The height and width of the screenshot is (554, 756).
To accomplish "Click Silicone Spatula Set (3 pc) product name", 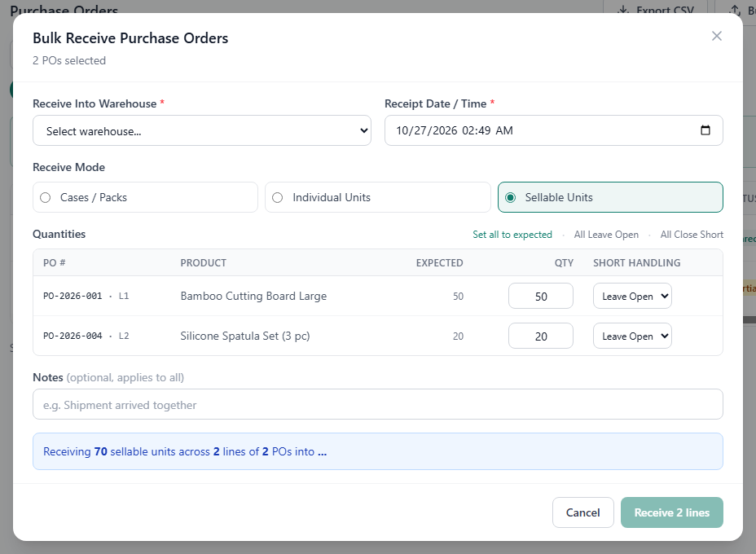I will (245, 336).
